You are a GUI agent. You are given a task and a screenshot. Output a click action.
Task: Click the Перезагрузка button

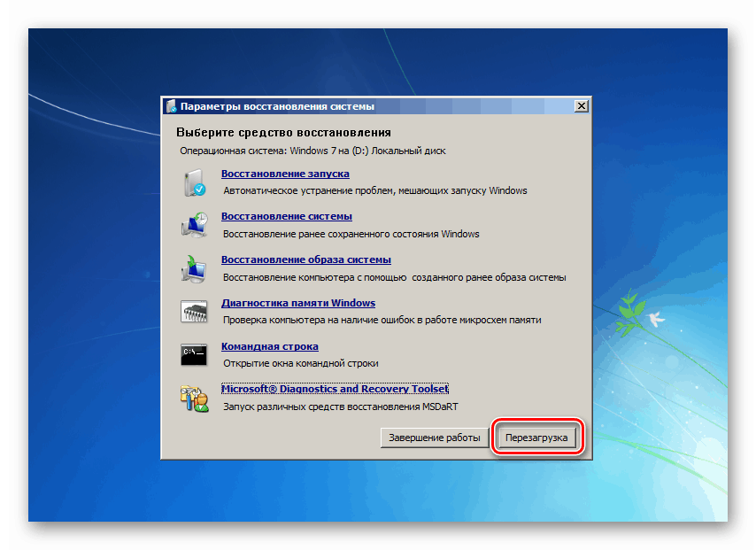coord(536,438)
